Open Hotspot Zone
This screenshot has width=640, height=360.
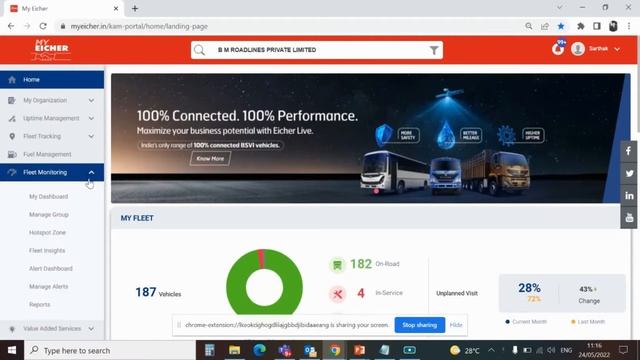[x=47, y=233]
